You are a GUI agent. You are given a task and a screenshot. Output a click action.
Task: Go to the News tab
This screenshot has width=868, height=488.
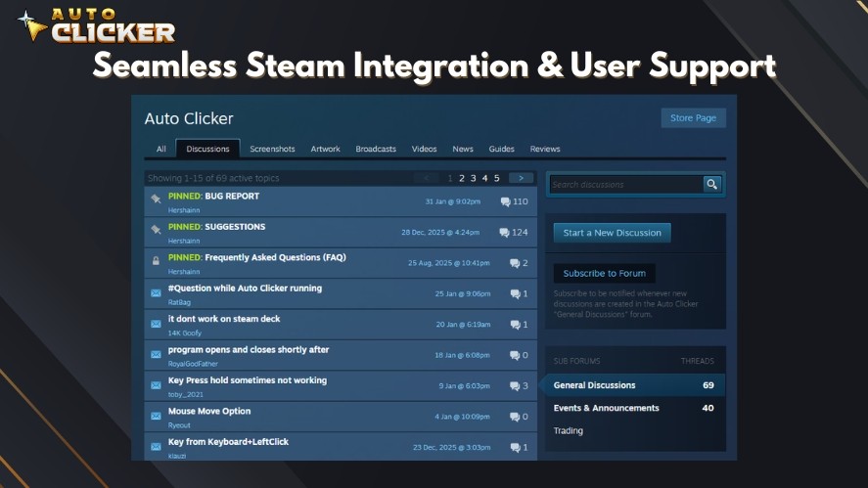[463, 149]
